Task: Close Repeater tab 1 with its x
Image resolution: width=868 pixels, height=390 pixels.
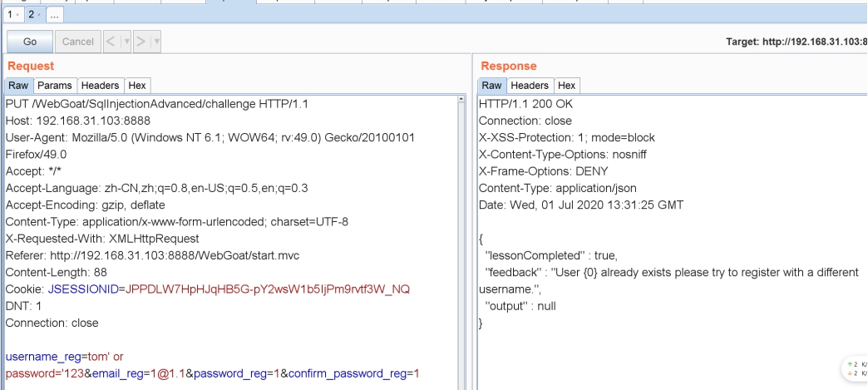Action: [x=18, y=16]
